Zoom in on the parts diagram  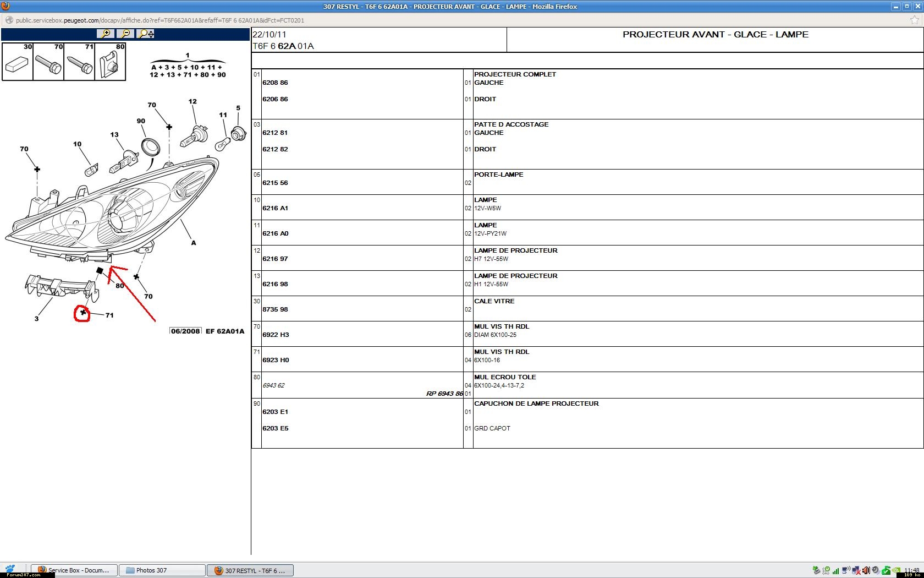point(105,34)
